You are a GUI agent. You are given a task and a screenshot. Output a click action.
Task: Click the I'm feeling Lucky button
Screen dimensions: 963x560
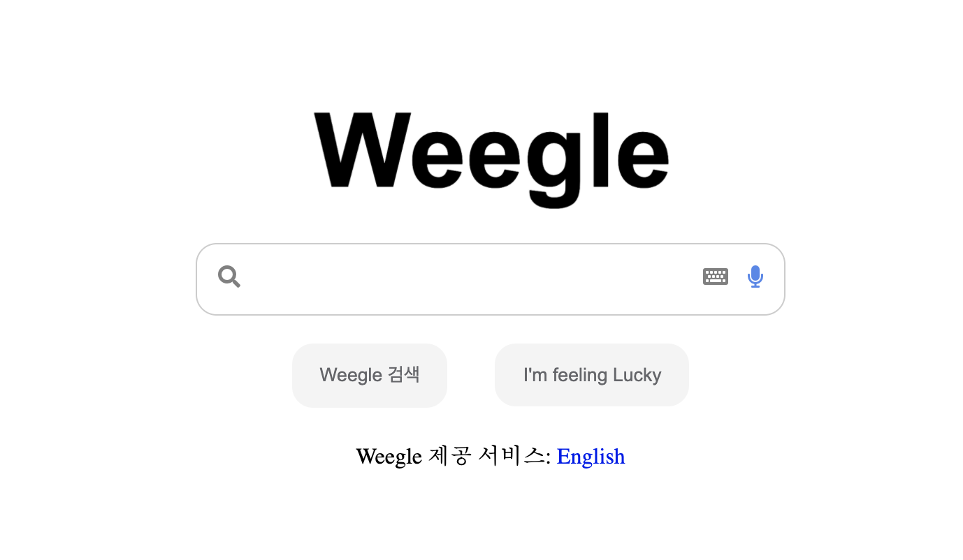[x=592, y=375]
